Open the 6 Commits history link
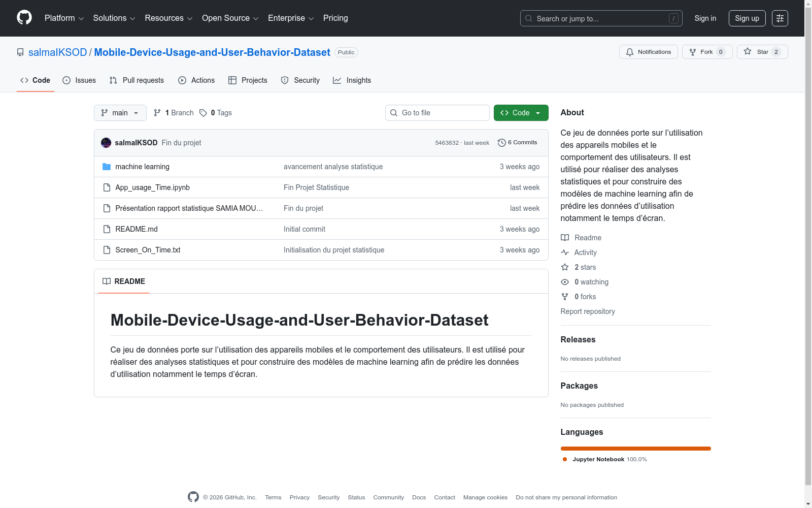This screenshot has width=812, height=508. pyautogui.click(x=518, y=143)
